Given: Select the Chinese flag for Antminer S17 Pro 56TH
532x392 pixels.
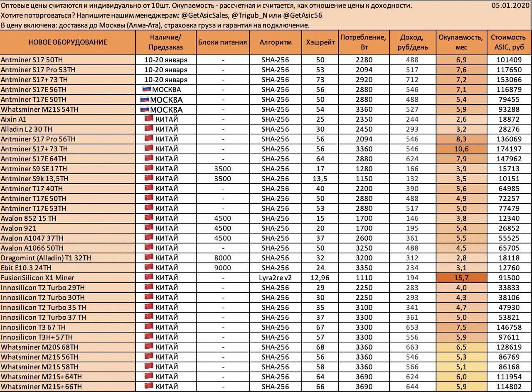Looking at the screenshot, I should tap(149, 139).
